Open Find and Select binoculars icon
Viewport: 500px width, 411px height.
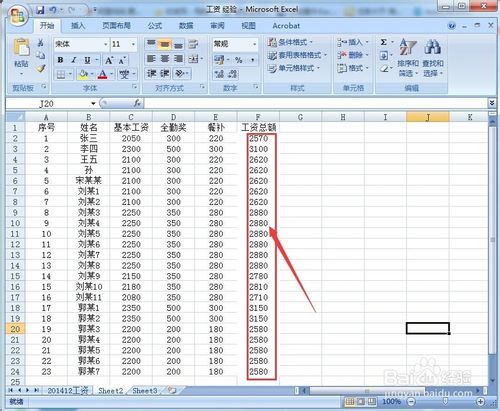(x=433, y=46)
